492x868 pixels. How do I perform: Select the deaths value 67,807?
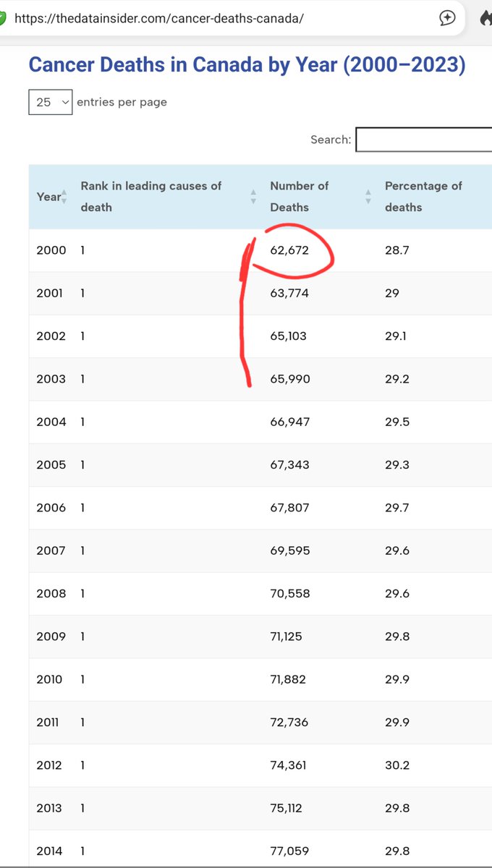coord(289,508)
